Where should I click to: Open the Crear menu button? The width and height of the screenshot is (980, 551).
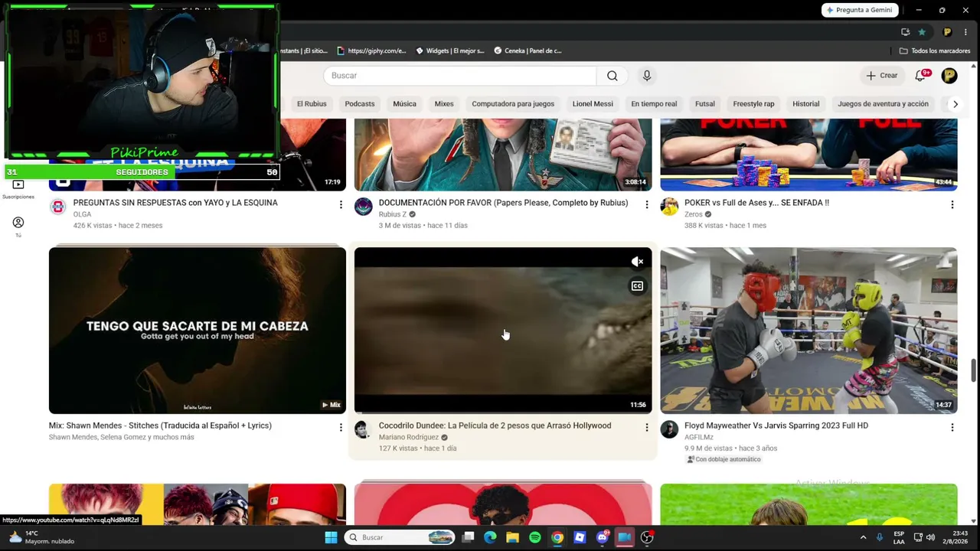tap(881, 76)
